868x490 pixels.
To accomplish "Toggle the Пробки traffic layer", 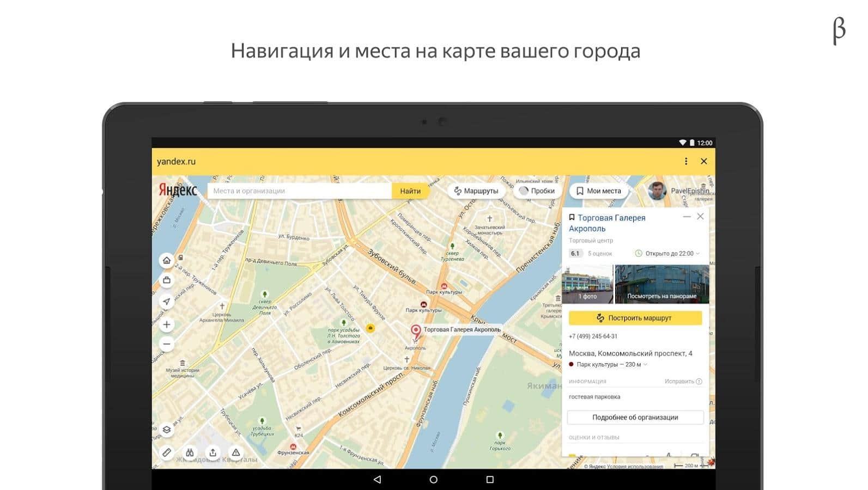I will 537,191.
